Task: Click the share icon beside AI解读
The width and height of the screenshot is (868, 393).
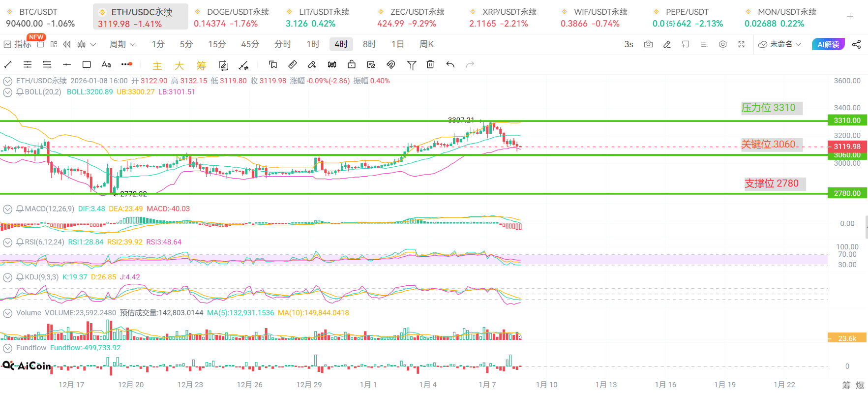Action: click(856, 44)
